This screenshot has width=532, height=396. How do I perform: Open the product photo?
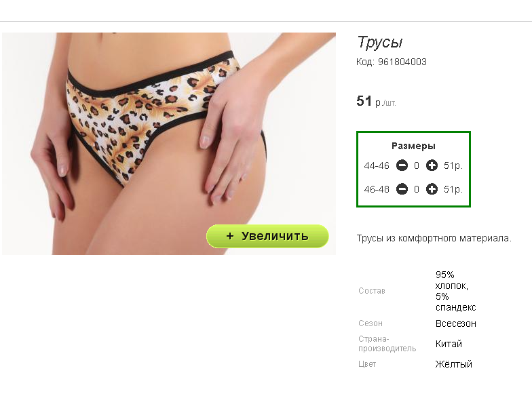[169, 144]
